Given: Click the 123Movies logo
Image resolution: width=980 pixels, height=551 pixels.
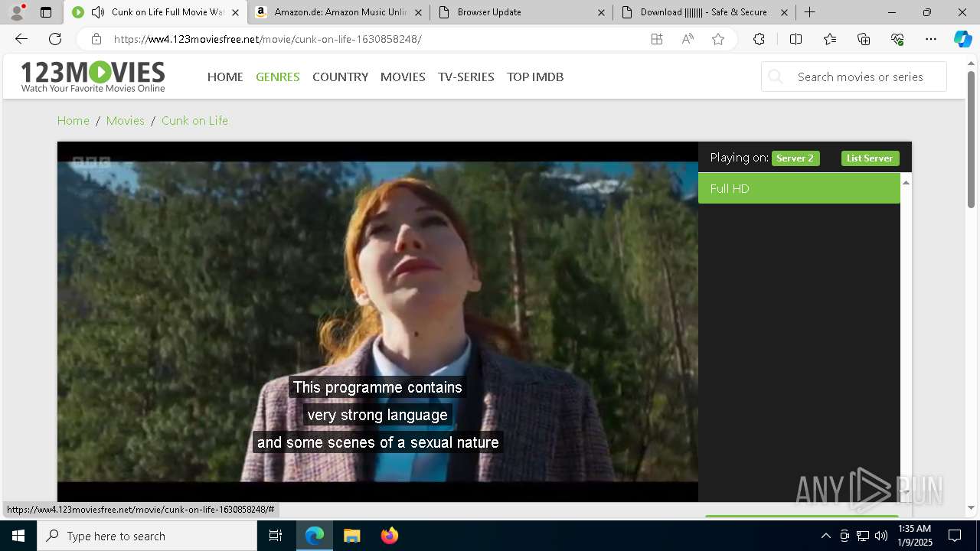Looking at the screenshot, I should coord(93,77).
